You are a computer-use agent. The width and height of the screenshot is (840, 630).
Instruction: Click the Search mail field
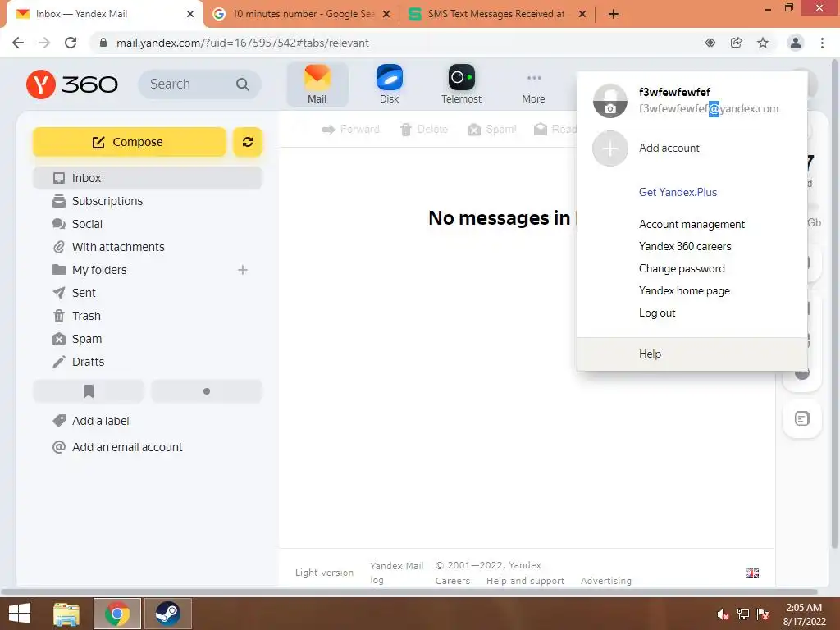[x=199, y=84]
